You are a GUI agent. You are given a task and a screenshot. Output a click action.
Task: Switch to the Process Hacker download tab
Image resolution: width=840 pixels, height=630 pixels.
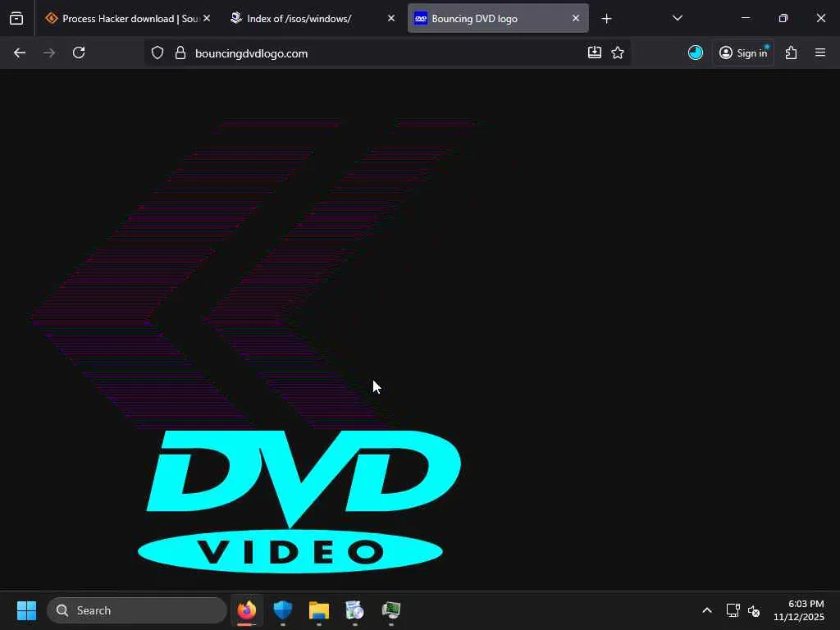pyautogui.click(x=129, y=19)
